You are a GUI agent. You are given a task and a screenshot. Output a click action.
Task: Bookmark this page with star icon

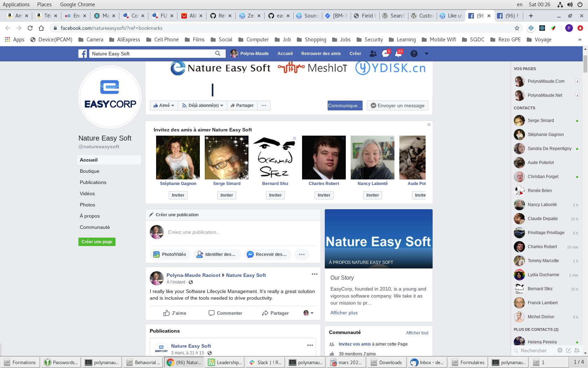517,28
